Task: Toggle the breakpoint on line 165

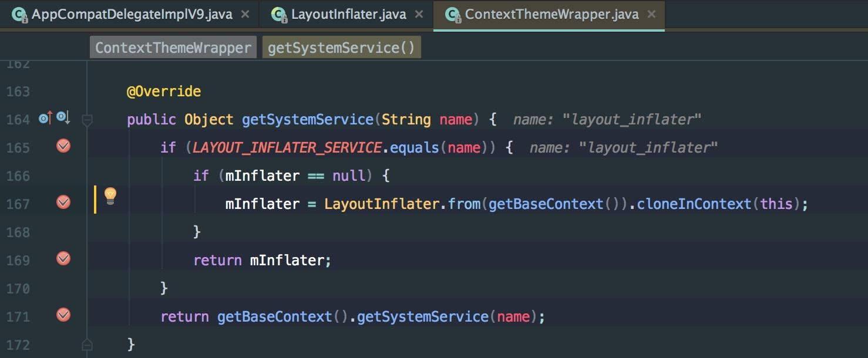Action: (x=63, y=146)
